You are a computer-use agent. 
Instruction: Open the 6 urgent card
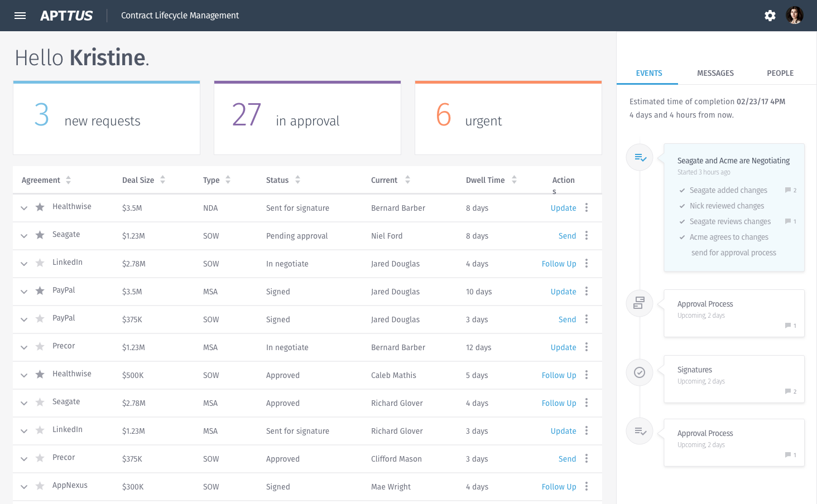508,118
